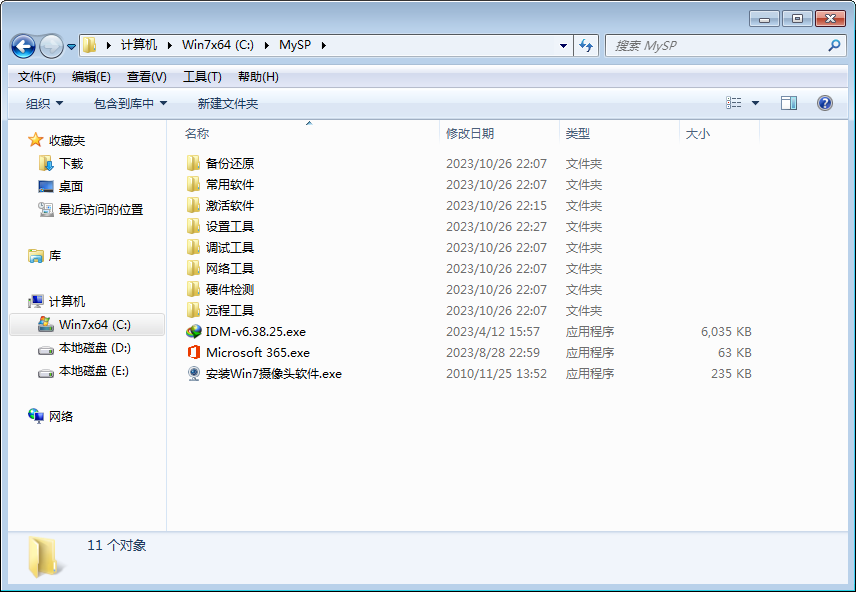Click the IDM-v6.38.25.exe file icon

point(194,332)
